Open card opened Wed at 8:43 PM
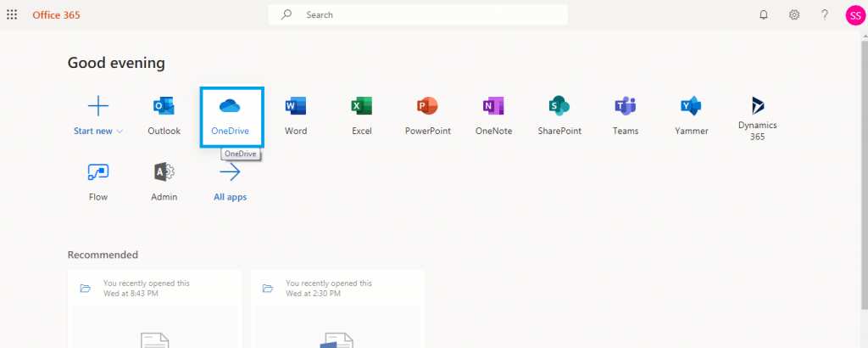Viewport: 868px width, 348px height. [155, 309]
